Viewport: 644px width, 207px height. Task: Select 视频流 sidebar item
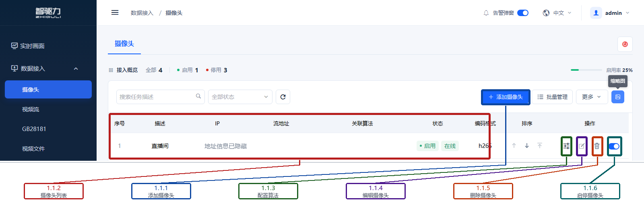tap(48, 109)
